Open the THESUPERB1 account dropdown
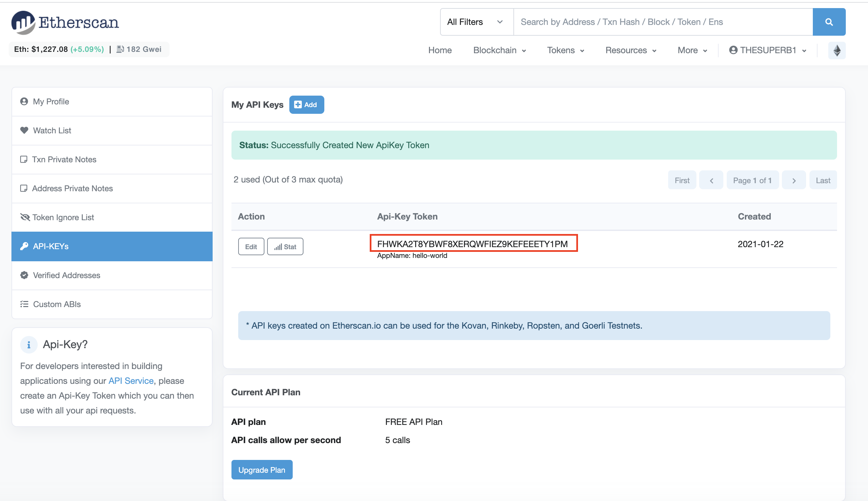 (767, 50)
